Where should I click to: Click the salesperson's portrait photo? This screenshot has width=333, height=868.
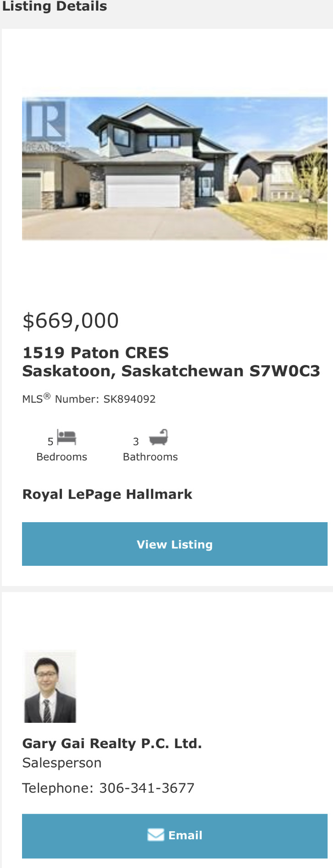[50, 687]
